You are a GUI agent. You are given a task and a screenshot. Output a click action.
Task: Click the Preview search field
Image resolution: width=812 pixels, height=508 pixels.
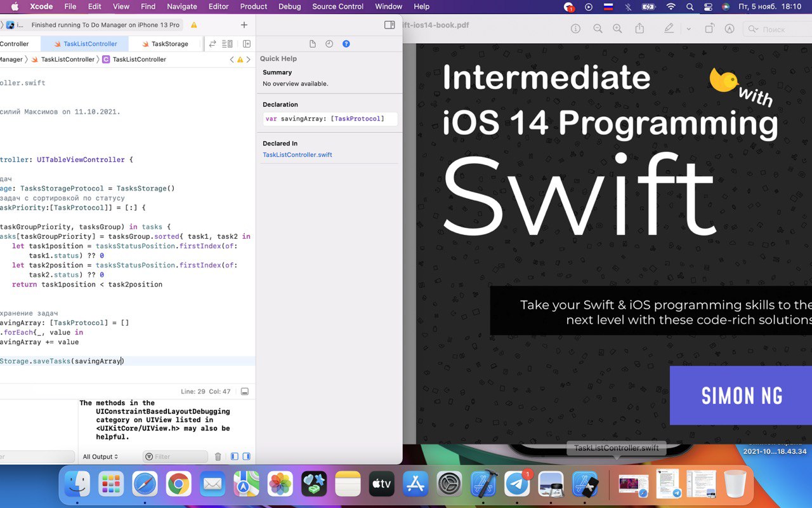pyautogui.click(x=777, y=29)
